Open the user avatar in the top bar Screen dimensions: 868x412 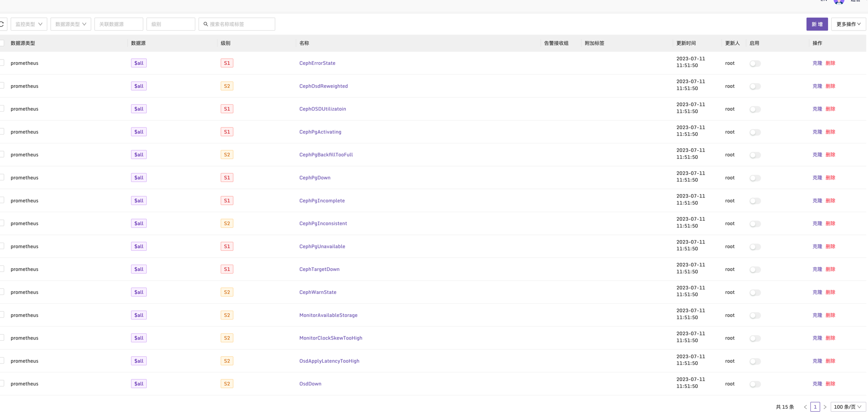(x=838, y=2)
